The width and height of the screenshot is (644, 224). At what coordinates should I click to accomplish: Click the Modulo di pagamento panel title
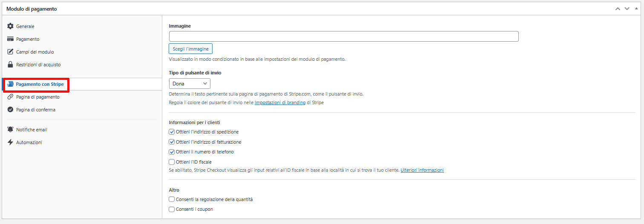click(x=32, y=9)
